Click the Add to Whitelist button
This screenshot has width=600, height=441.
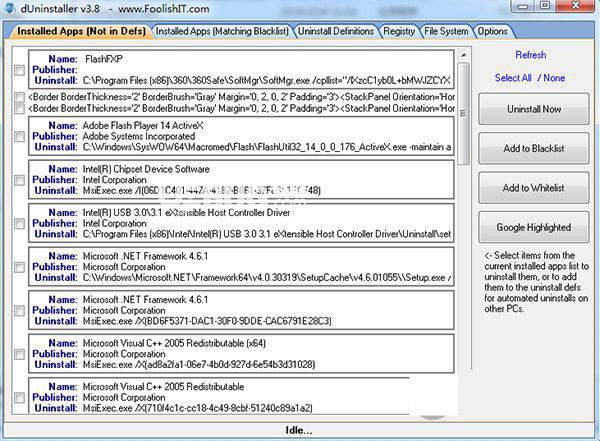(533, 188)
